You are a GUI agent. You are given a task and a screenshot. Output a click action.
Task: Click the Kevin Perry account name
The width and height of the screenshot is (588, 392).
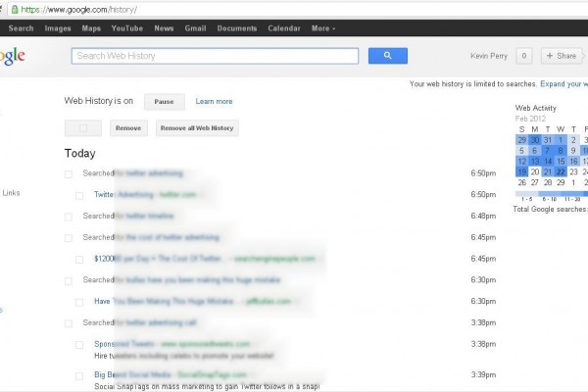(x=489, y=56)
